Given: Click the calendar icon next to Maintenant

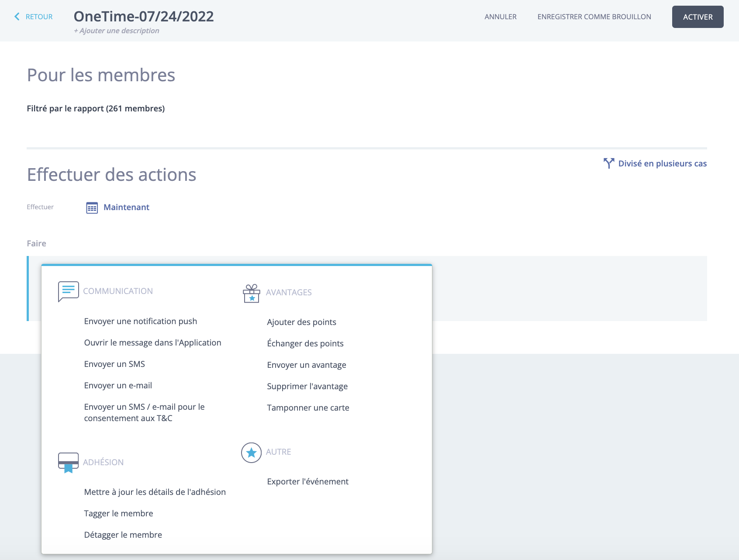Looking at the screenshot, I should [92, 207].
